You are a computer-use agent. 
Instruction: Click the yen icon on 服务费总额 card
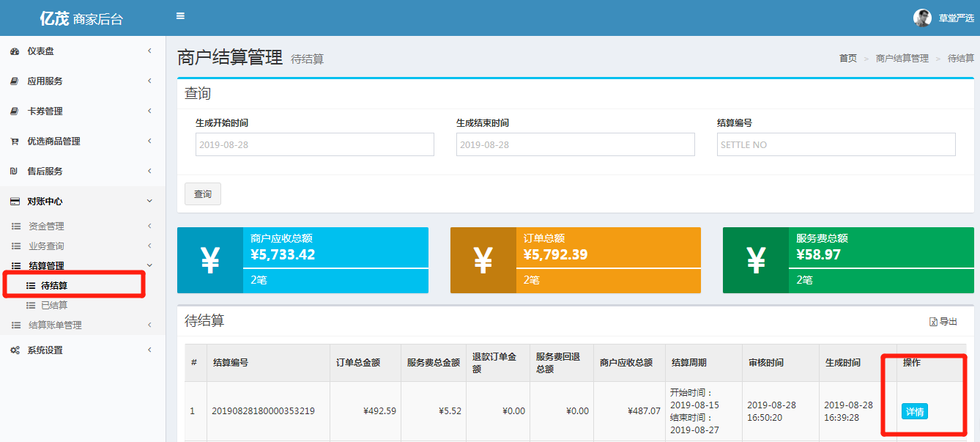756,260
